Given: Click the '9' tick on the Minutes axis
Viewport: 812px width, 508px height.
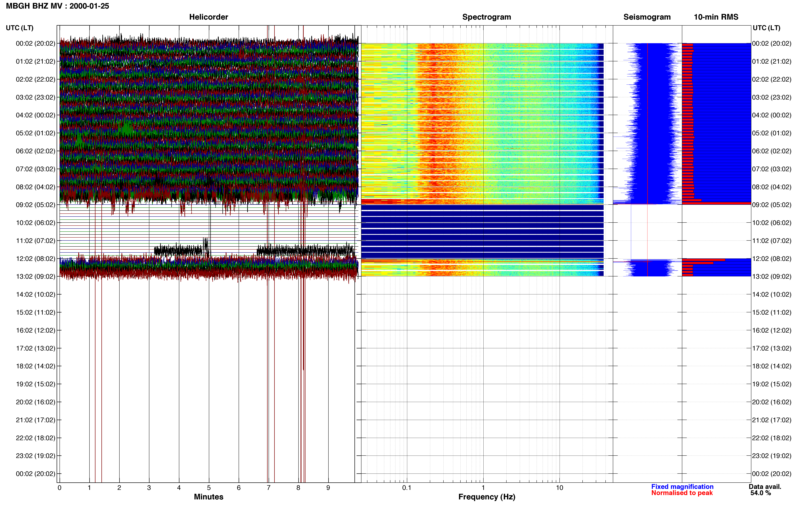Looking at the screenshot, I should coord(328,487).
